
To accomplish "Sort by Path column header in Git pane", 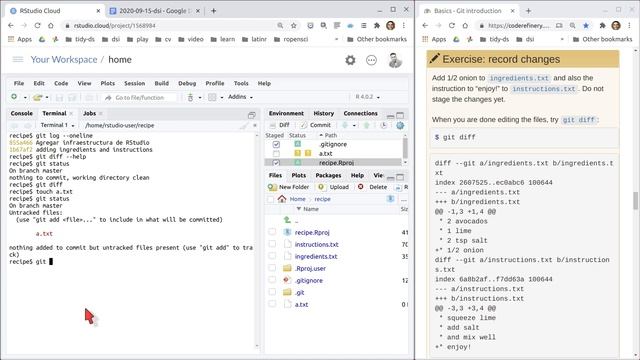I will coord(331,135).
